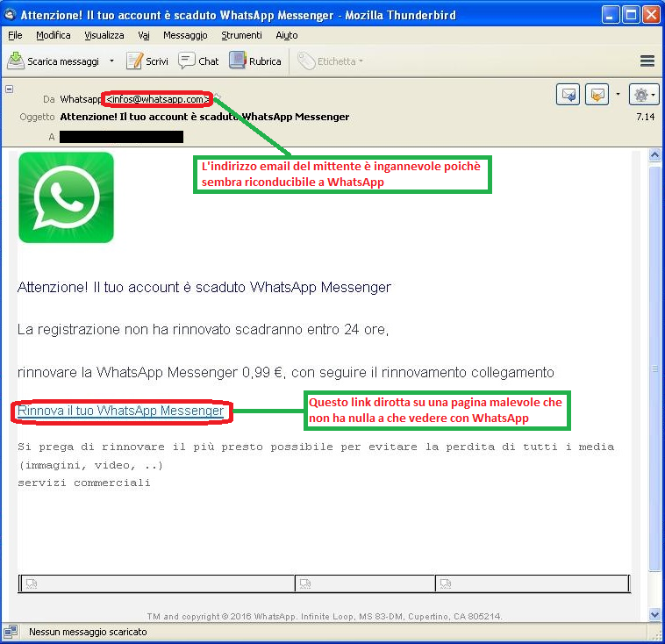Open the Strumenti menu

241,35
